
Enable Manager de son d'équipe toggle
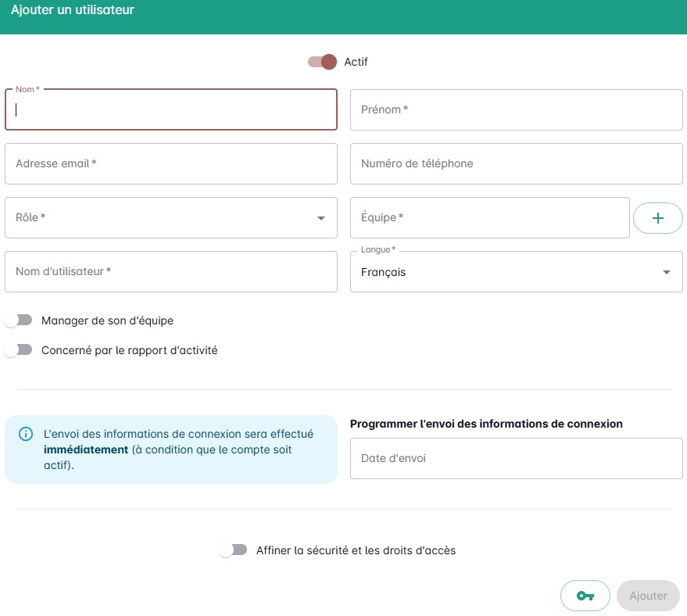click(x=18, y=321)
